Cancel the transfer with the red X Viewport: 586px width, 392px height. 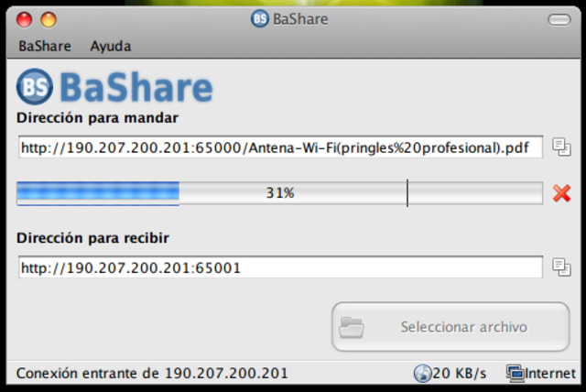pos(561,193)
